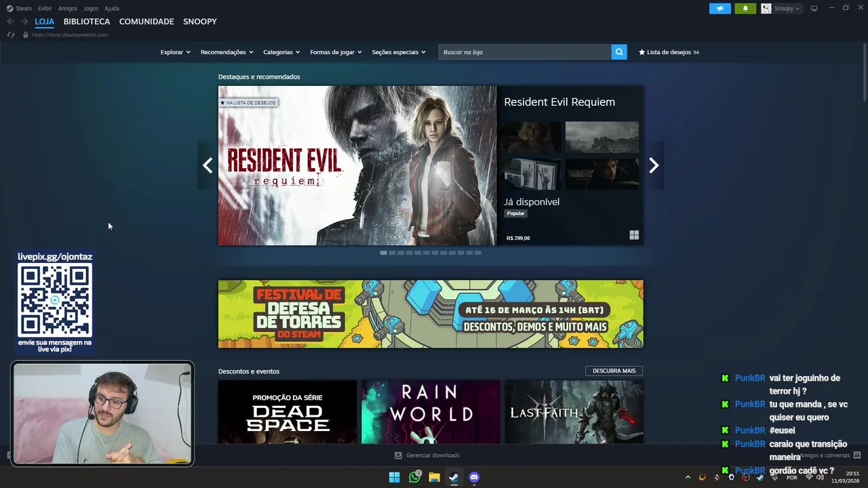Open the Ajuda menu
This screenshot has width=868, height=488.
click(112, 8)
